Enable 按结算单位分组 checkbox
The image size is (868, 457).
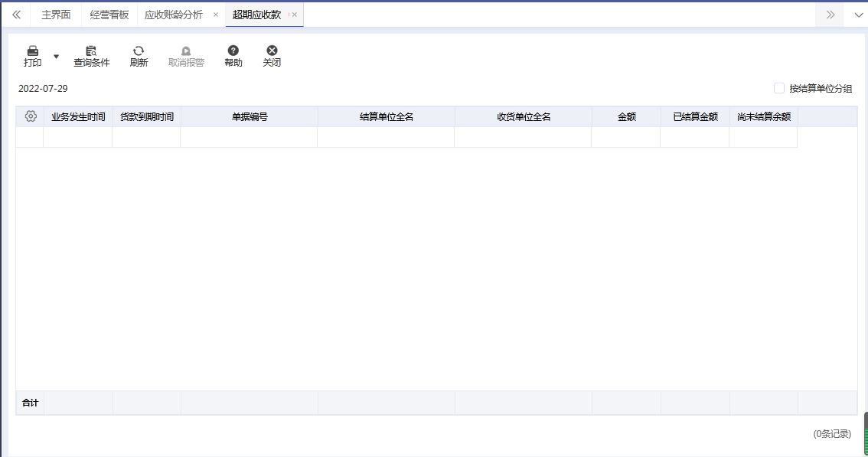click(779, 89)
